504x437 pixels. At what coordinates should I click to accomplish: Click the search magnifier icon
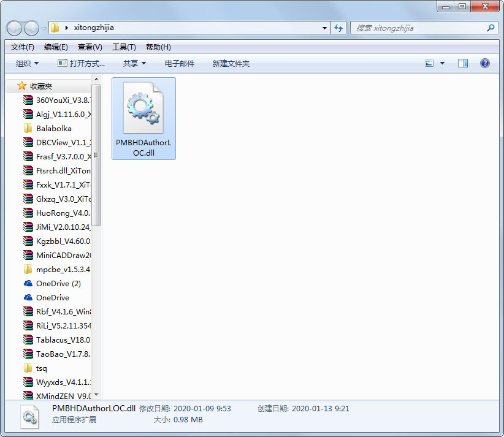tap(491, 28)
